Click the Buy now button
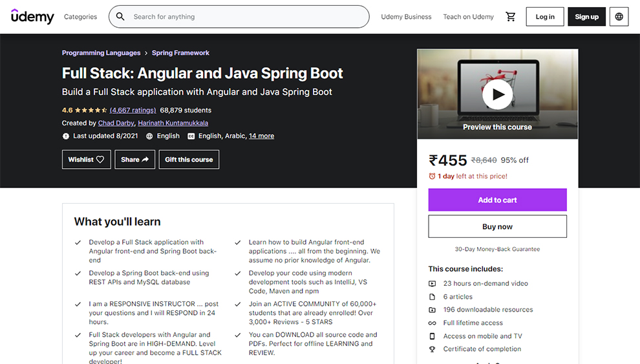The height and width of the screenshot is (364, 640). pyautogui.click(x=497, y=227)
